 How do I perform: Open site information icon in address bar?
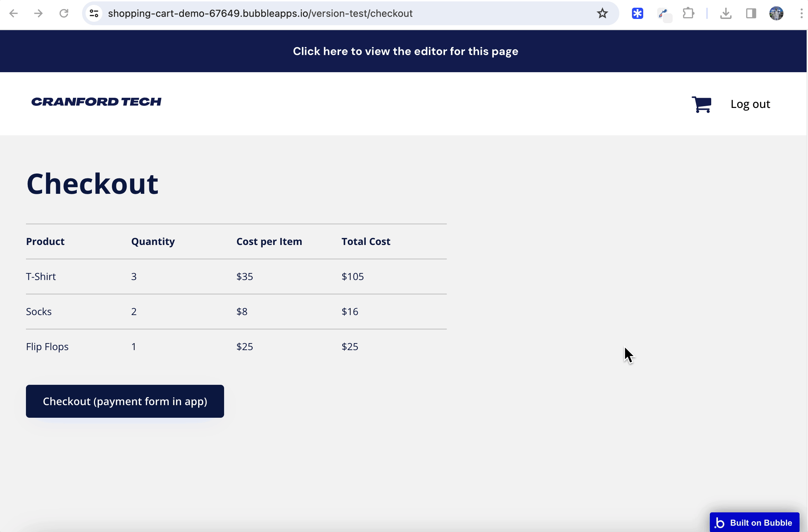click(x=94, y=13)
